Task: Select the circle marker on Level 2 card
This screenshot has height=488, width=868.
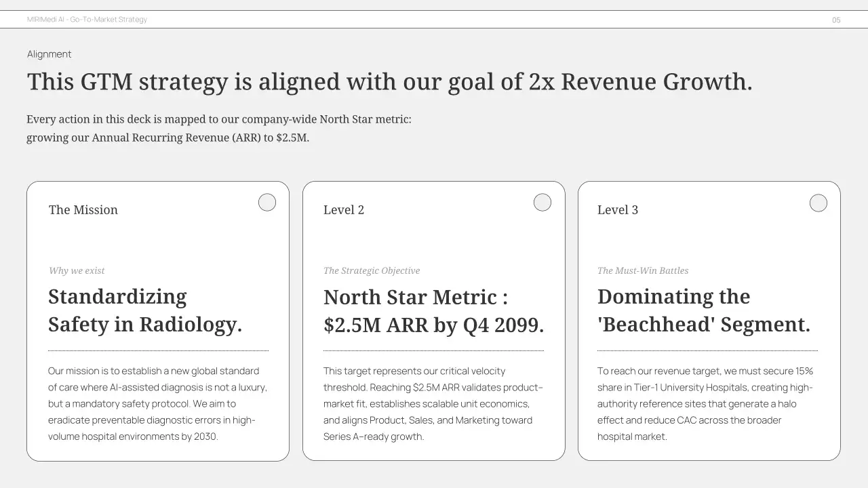Action: click(x=542, y=203)
